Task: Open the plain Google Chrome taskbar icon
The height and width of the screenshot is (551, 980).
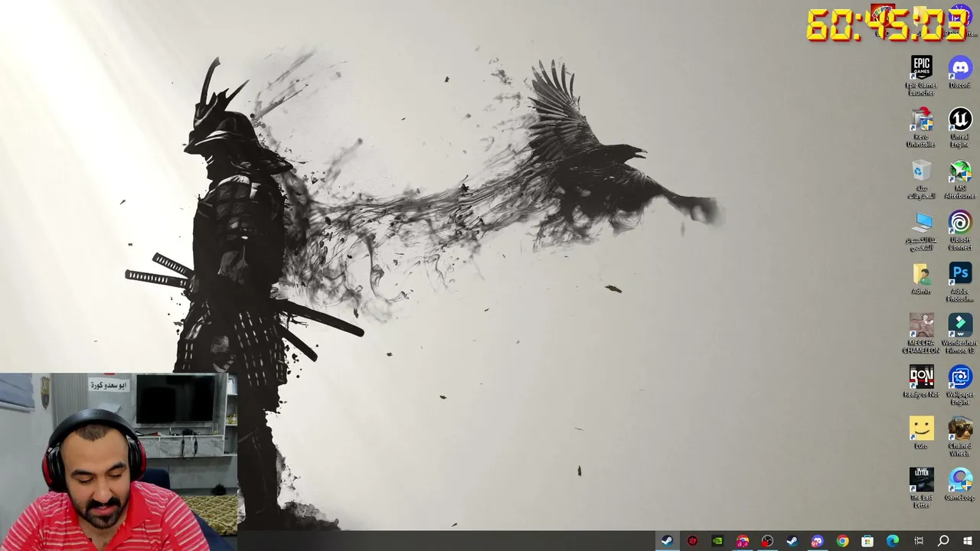Action: coord(842,541)
